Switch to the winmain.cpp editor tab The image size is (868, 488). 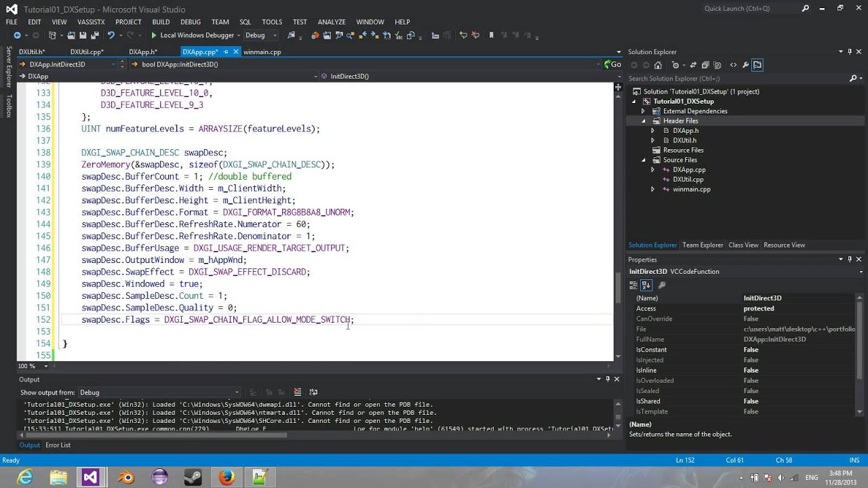pos(262,52)
